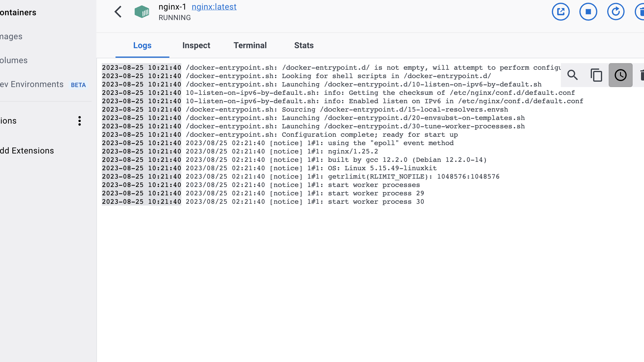
Task: Click log line 'built by gcc 12.2.0'
Action: click(294, 160)
